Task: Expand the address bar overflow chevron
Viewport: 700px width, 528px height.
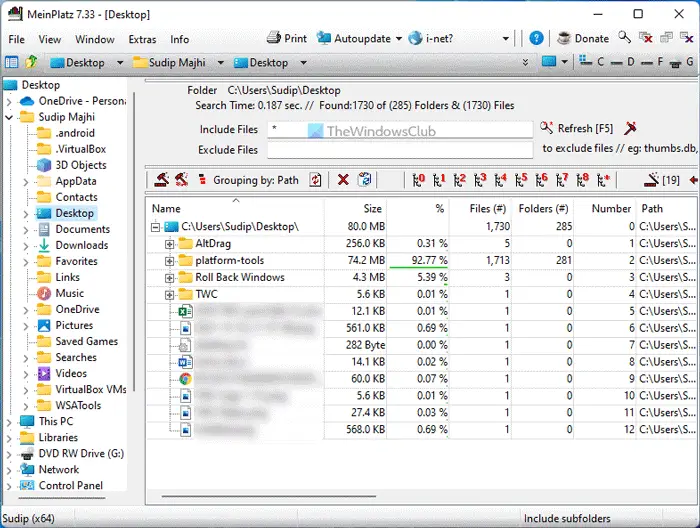Action: coord(525,62)
